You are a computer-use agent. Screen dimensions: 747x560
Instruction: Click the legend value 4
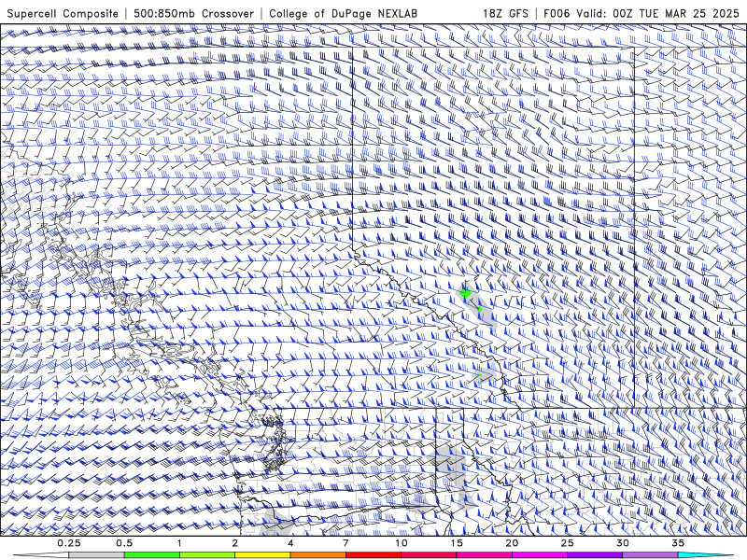290,543
